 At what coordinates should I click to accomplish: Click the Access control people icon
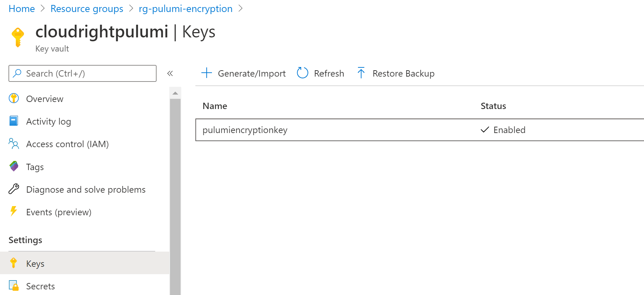coord(14,143)
